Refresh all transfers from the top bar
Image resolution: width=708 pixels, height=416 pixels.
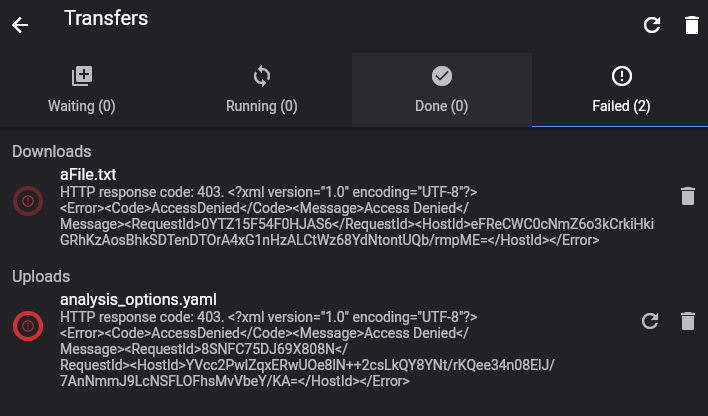652,25
